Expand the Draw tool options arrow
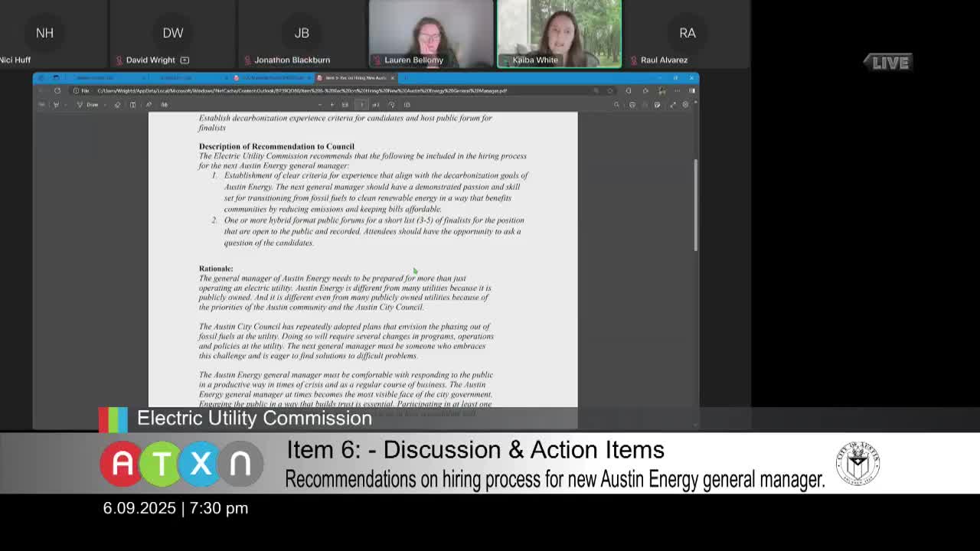This screenshot has height=551, width=980. coord(105,105)
